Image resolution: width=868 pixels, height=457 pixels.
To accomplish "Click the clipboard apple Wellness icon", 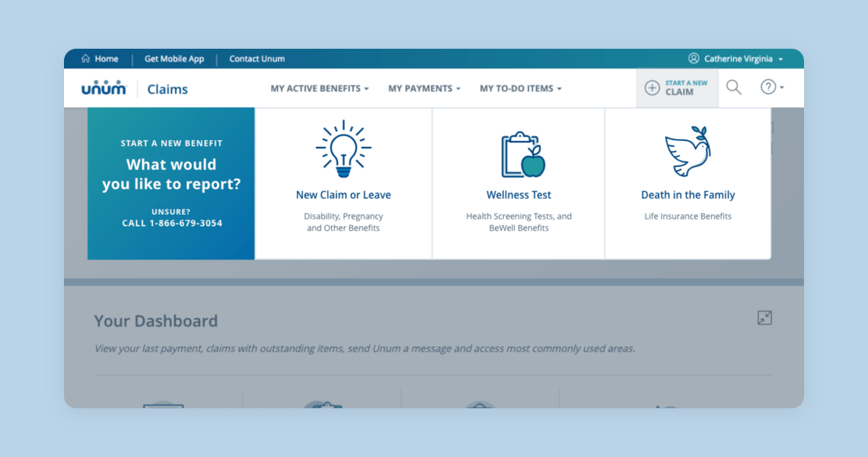I will [523, 155].
